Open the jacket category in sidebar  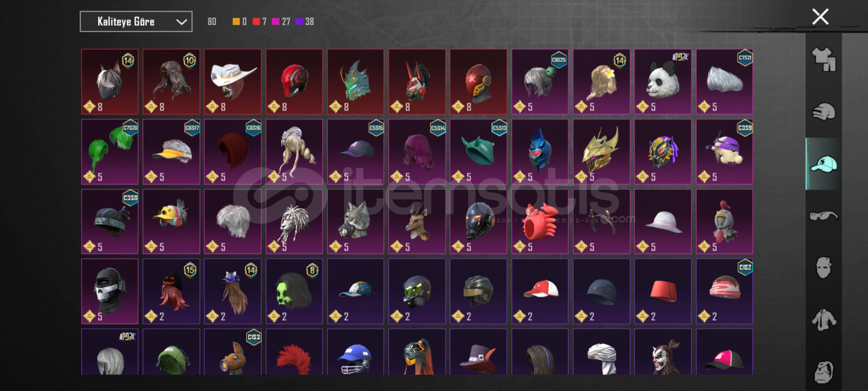tap(824, 320)
